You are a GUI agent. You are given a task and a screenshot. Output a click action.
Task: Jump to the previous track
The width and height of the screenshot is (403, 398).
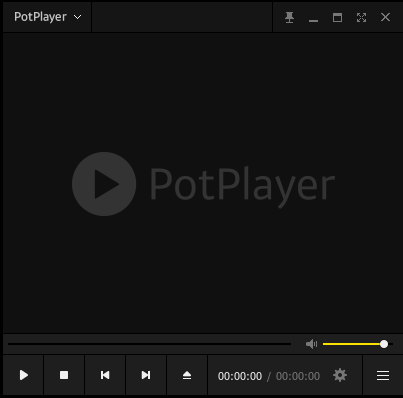(105, 375)
